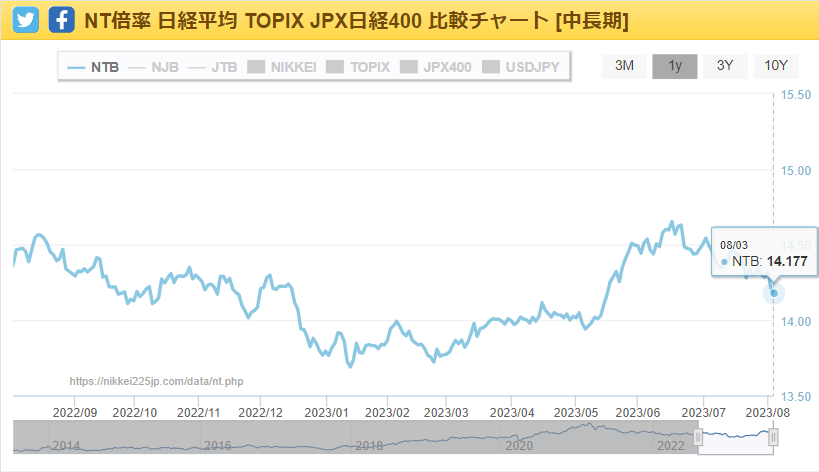Click the 14.00 y-axis label

coord(795,322)
